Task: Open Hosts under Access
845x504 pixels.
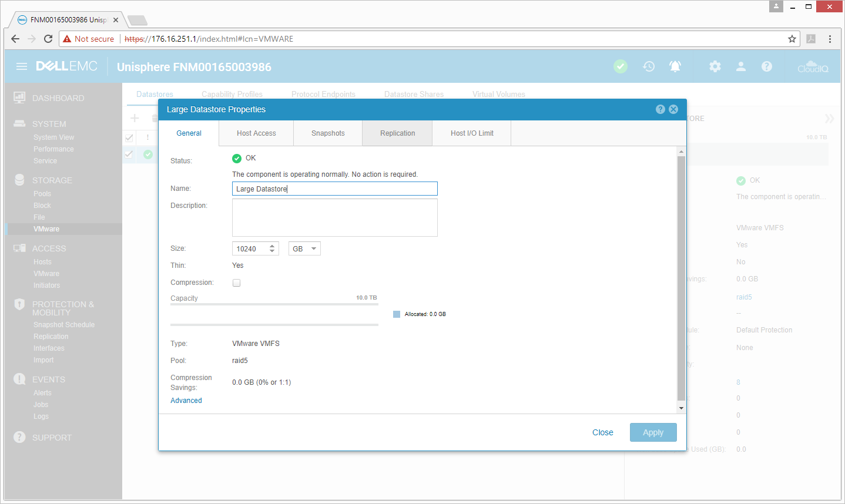Action: (42, 262)
